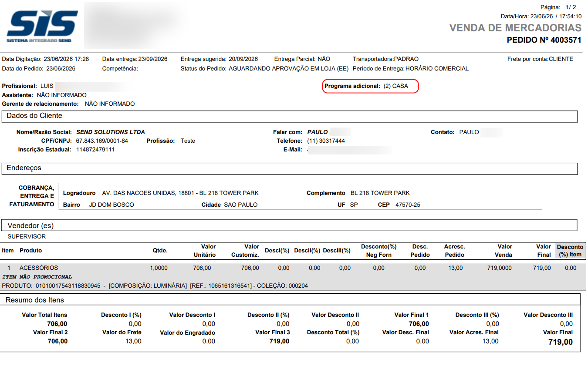Select the ACESSÓRIOS product row name
Viewport: 588px width, 366px height.
(39, 268)
